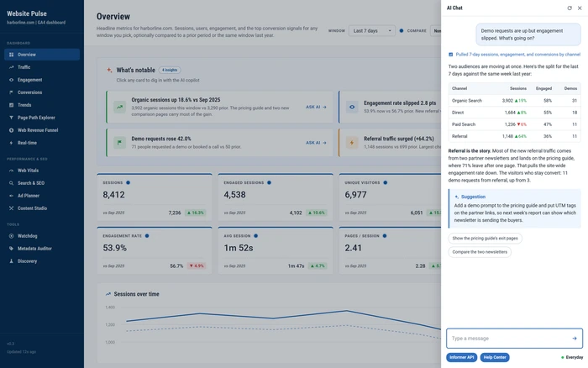This screenshot has height=368, width=588.
Task: Open the Overview dashboard page
Action: click(42, 55)
